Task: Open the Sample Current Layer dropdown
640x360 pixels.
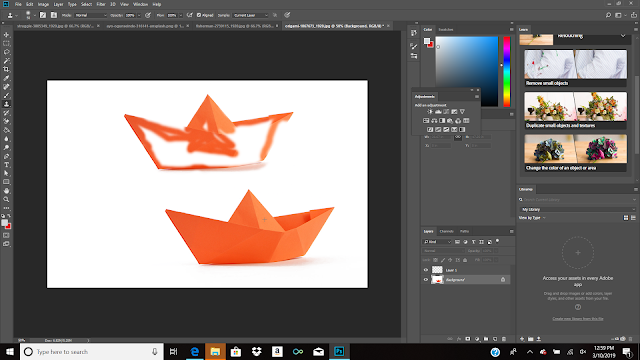Action: tap(251, 15)
